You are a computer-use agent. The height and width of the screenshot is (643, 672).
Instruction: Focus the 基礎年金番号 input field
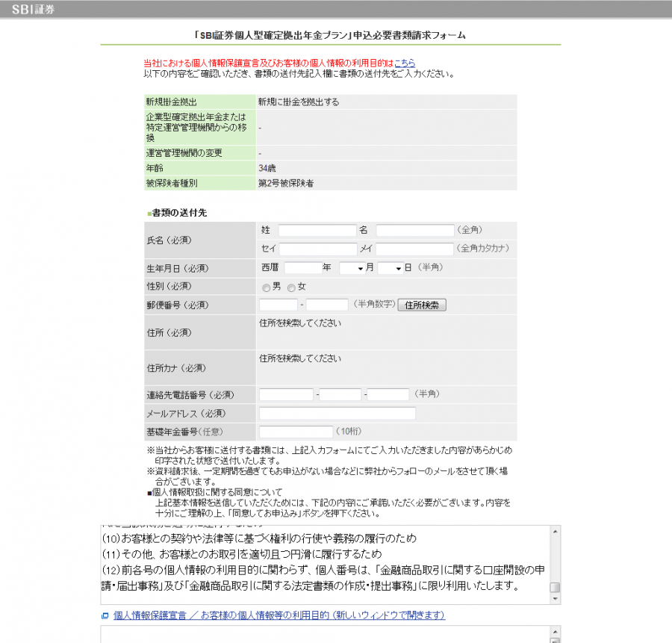point(296,431)
